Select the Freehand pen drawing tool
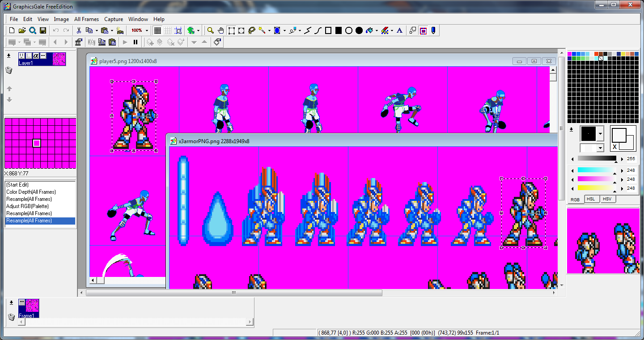The width and height of the screenshot is (644, 340). (292, 30)
